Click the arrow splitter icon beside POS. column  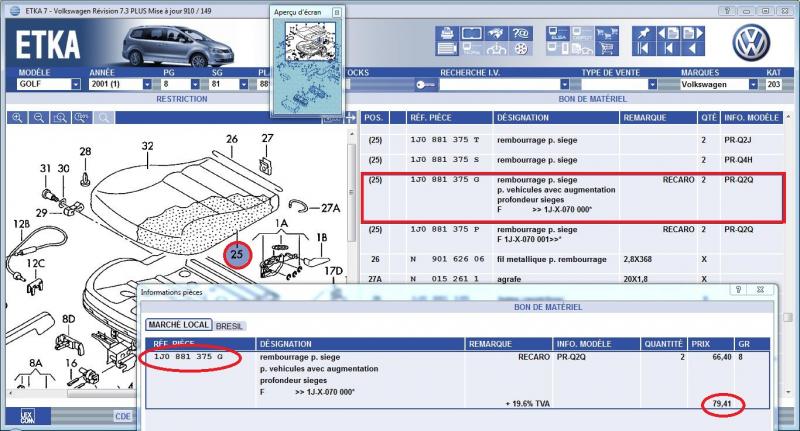(x=350, y=118)
